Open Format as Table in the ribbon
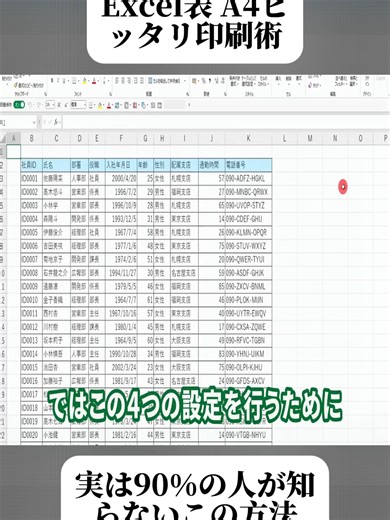This screenshot has height=520, width=390. click(249, 81)
